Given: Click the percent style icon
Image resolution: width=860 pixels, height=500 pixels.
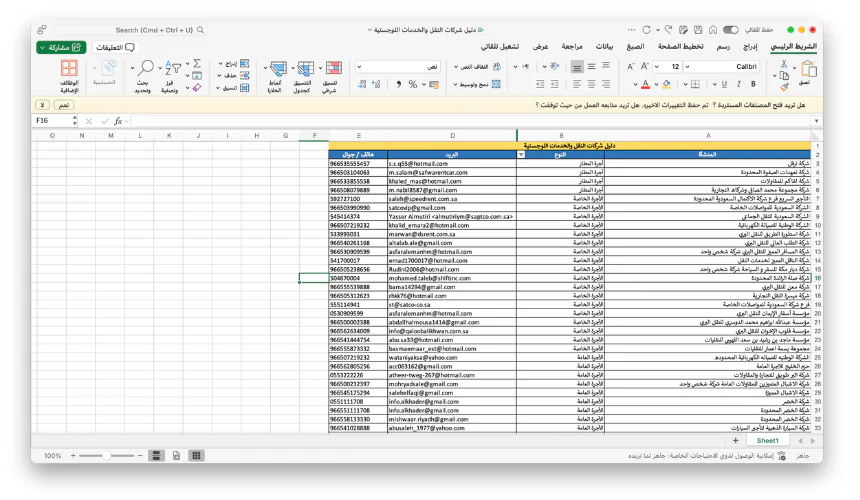Looking at the screenshot, I should click(x=413, y=85).
